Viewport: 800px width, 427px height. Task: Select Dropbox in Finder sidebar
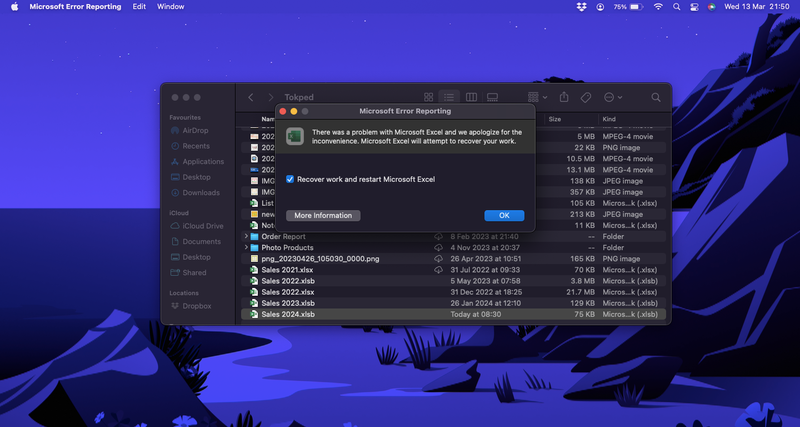click(196, 306)
